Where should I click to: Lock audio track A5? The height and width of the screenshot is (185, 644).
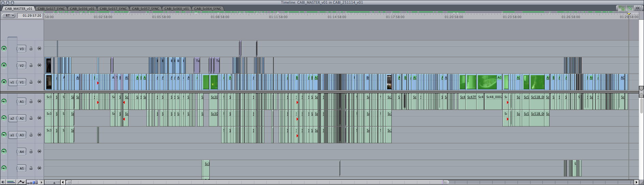pyautogui.click(x=31, y=168)
